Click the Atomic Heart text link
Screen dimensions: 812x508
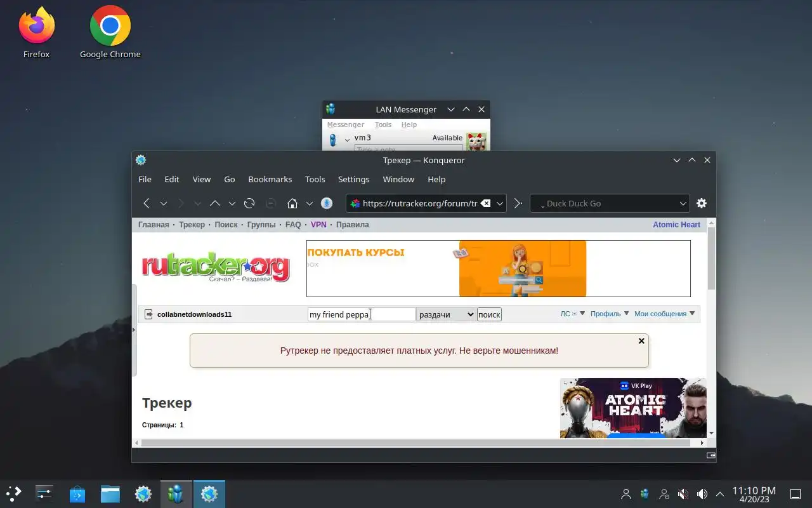point(676,225)
